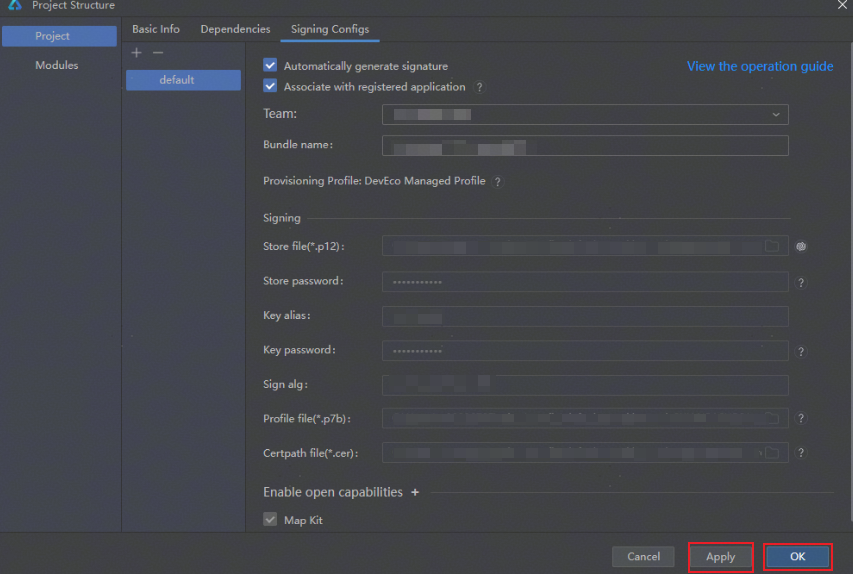
Task: Click the add signing config plus icon
Action: point(137,53)
